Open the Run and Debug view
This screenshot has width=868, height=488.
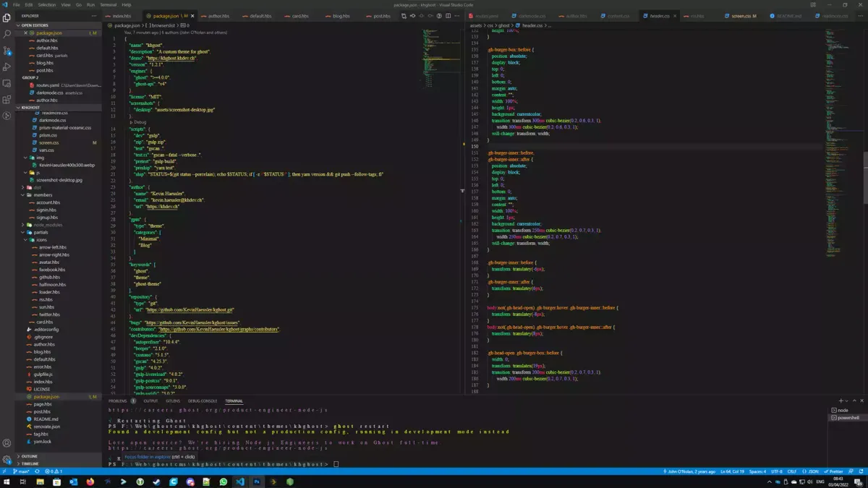coord(7,67)
